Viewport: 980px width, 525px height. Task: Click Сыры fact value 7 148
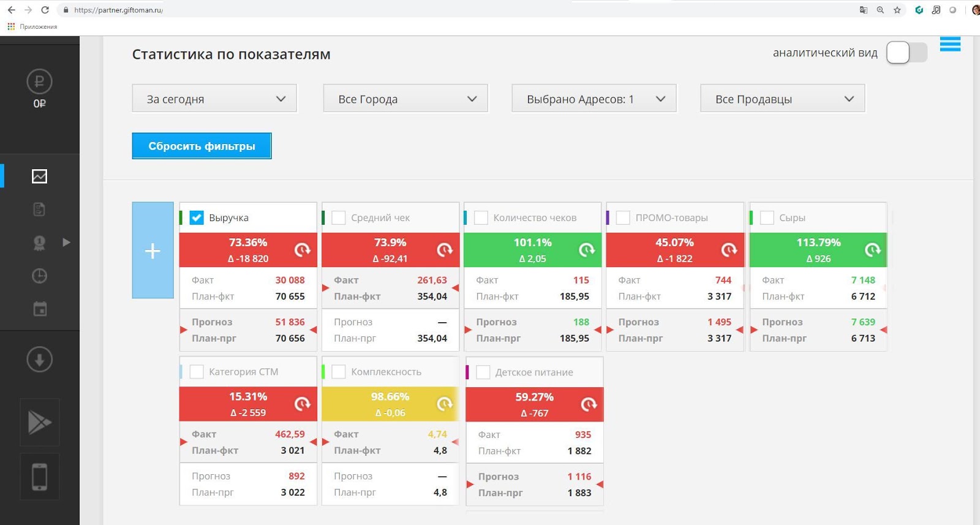863,280
